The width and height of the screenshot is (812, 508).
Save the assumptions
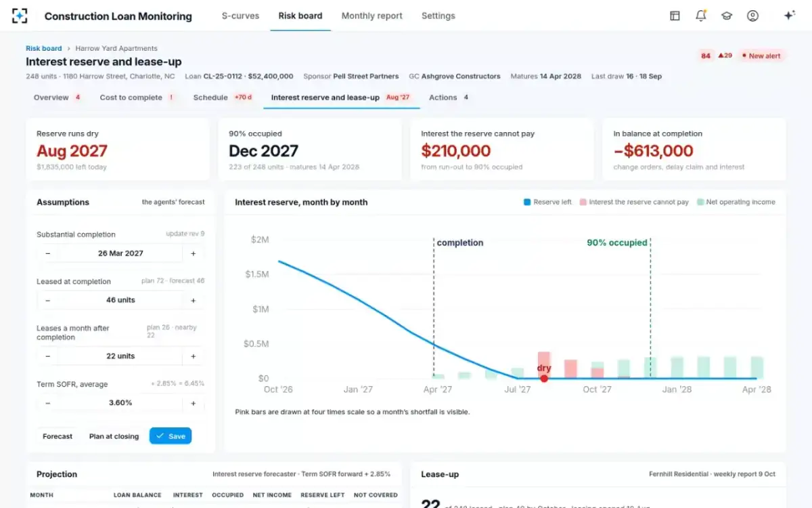(171, 436)
